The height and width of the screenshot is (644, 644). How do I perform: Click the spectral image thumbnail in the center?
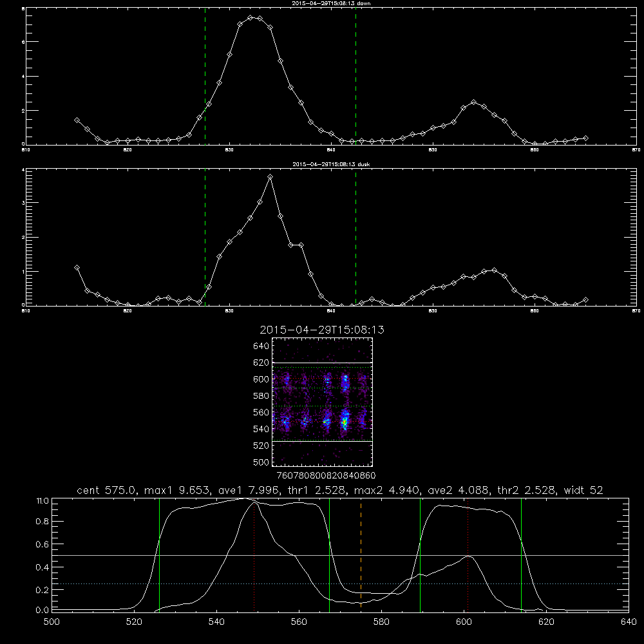(323, 402)
